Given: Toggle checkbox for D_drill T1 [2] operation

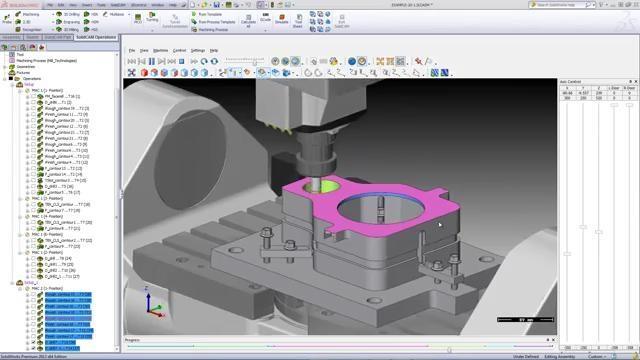Looking at the screenshot, I should pyautogui.click(x=33, y=102).
